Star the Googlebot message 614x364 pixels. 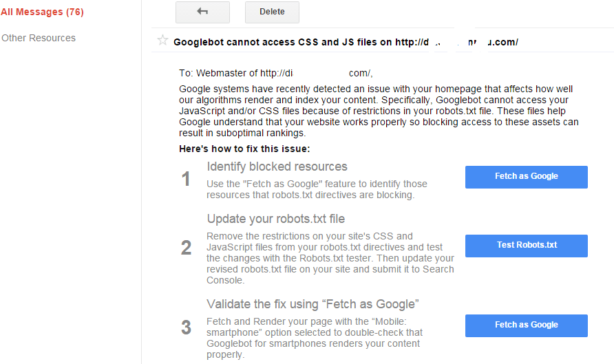coord(162,40)
